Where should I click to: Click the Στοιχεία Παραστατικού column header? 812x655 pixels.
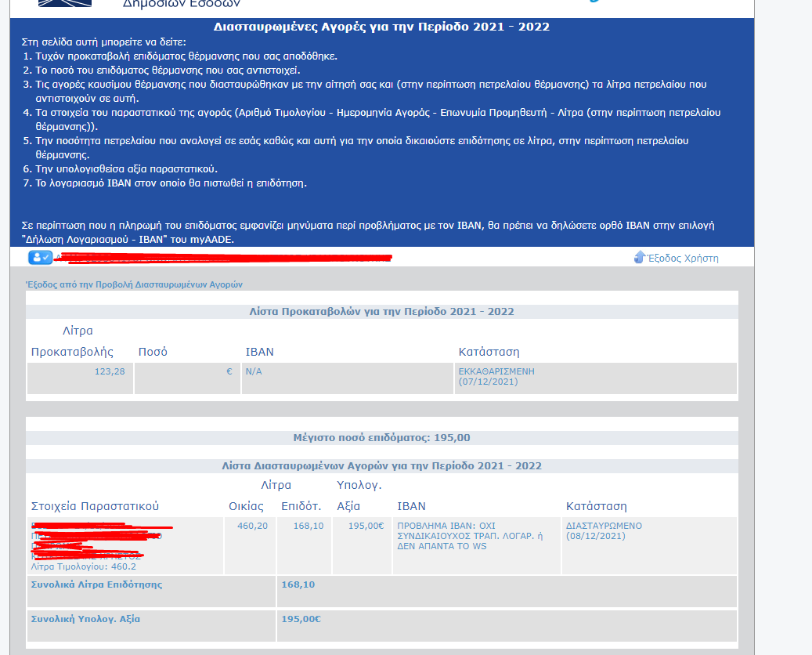click(x=95, y=506)
